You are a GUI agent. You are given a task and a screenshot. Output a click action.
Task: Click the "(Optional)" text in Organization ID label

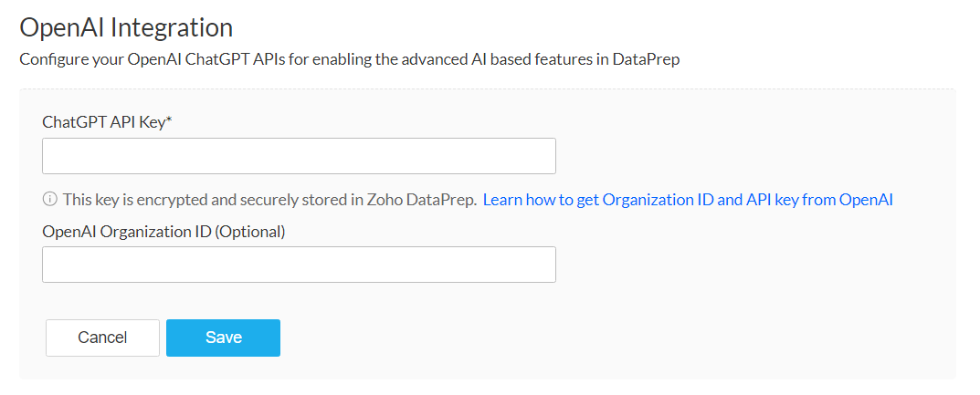tap(250, 232)
